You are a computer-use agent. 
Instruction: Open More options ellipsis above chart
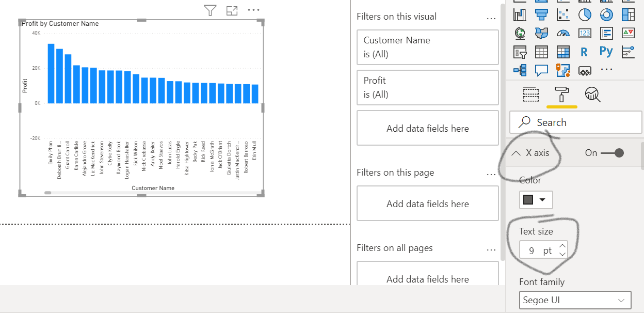(253, 10)
